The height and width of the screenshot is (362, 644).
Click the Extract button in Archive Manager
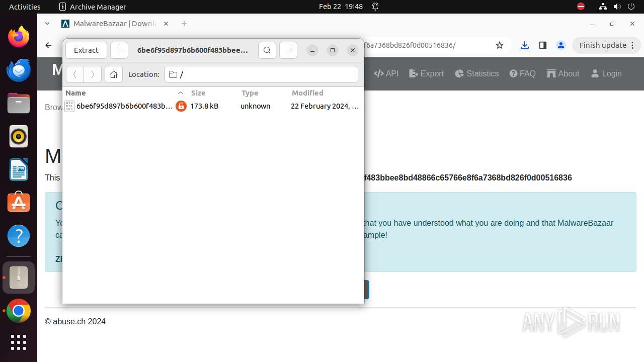pyautogui.click(x=86, y=50)
